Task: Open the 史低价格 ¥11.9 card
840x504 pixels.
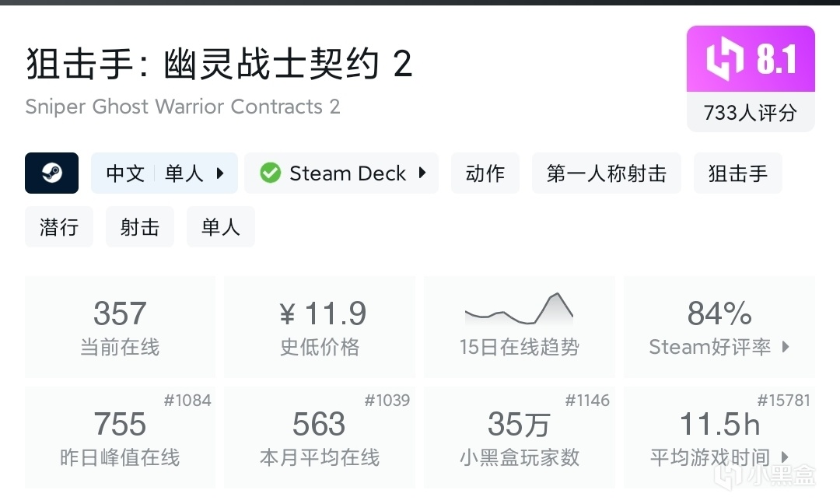Action: tap(320, 327)
